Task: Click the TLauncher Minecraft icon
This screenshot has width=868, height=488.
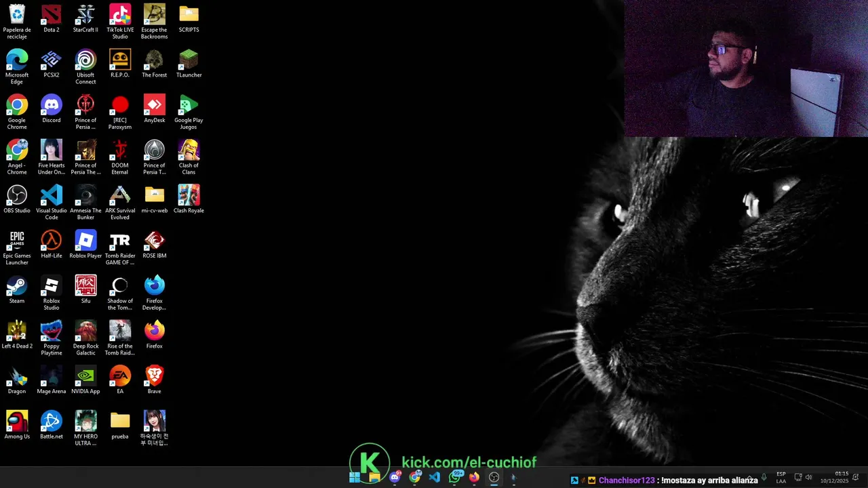Action: click(189, 64)
